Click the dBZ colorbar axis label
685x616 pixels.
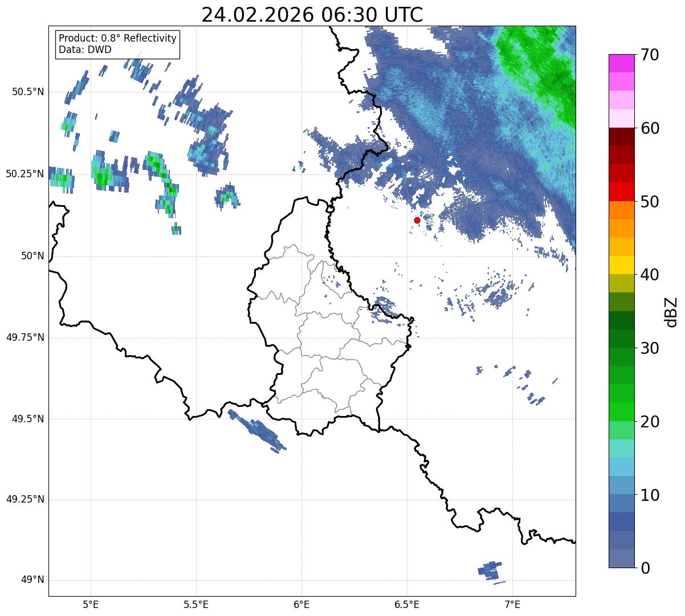pos(672,312)
